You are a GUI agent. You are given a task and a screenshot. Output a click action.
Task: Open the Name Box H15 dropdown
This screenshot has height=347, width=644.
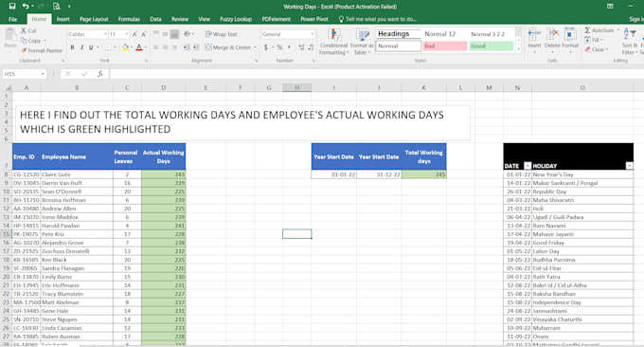tap(43, 74)
